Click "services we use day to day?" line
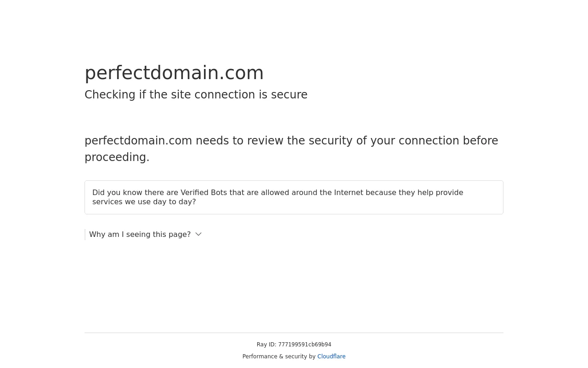This screenshot has width=588, height=368. coord(144,202)
